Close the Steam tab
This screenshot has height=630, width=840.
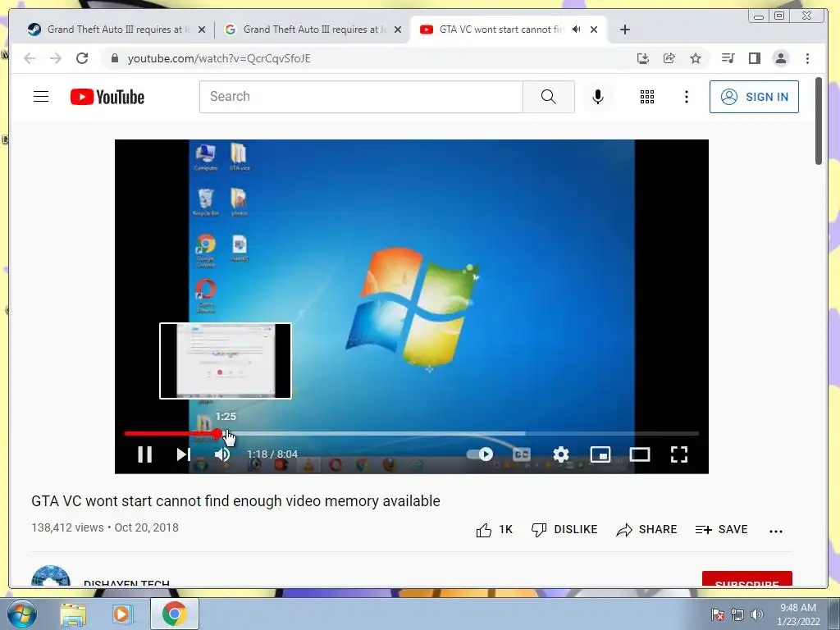tap(202, 30)
